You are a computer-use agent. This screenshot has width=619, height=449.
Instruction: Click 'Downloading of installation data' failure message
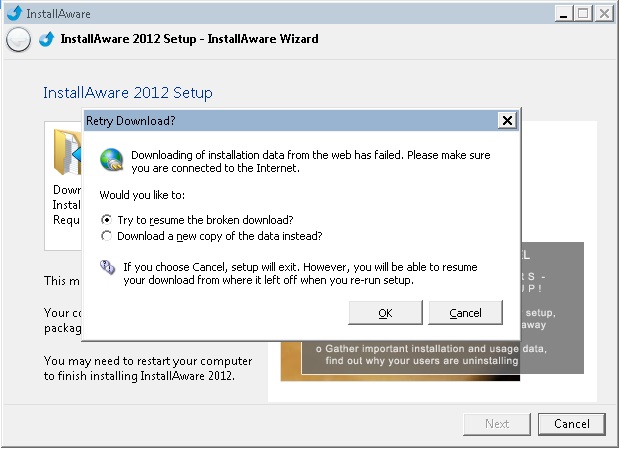click(311, 162)
